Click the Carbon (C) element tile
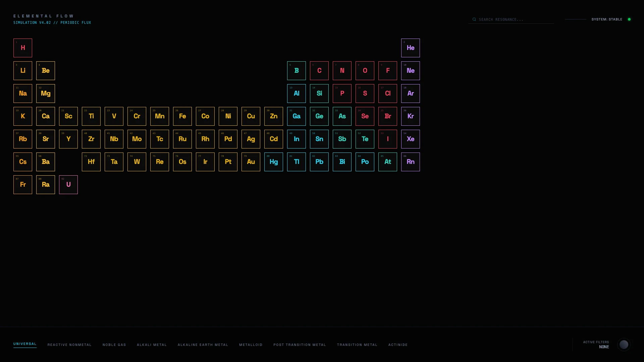Viewport: 644px width, 362px height. tap(319, 71)
